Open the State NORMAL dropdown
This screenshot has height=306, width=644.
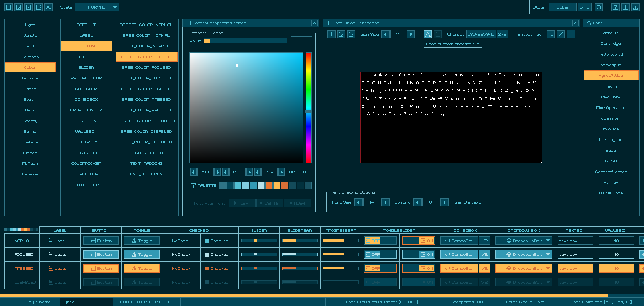97,7
